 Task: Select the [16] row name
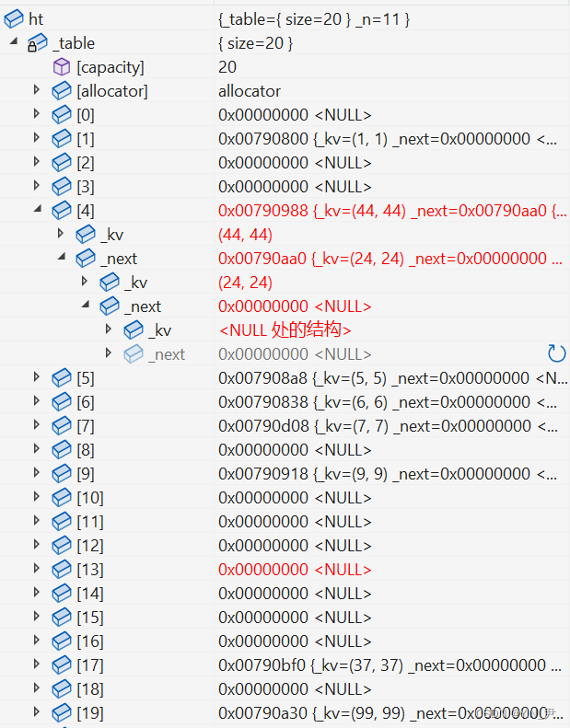click(90, 641)
